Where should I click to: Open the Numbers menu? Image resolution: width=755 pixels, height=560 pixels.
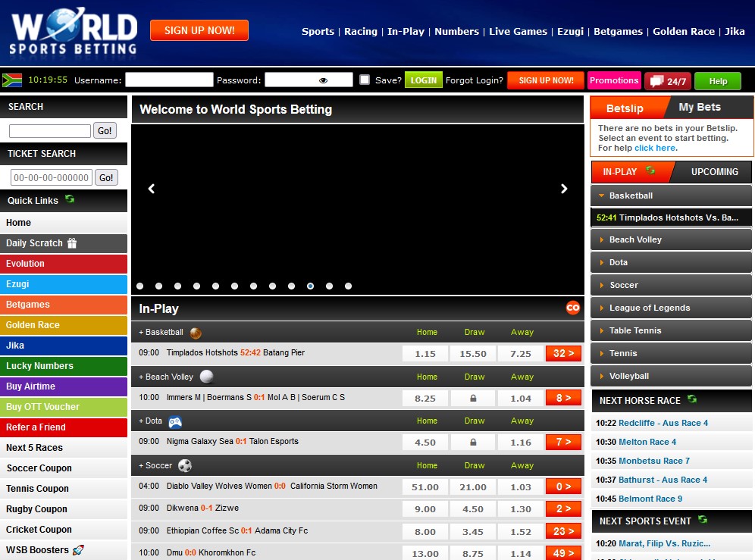click(457, 32)
